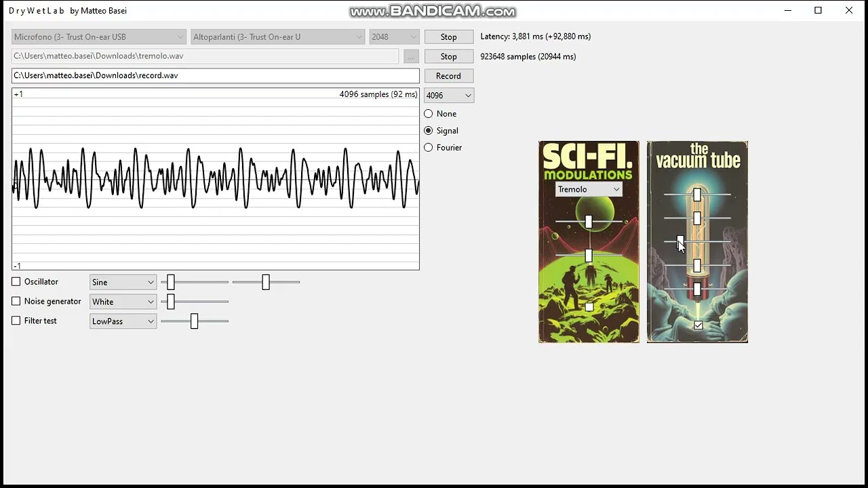This screenshot has height=488, width=868.
Task: Open the 2048 buffer size dropdown
Action: 394,37
